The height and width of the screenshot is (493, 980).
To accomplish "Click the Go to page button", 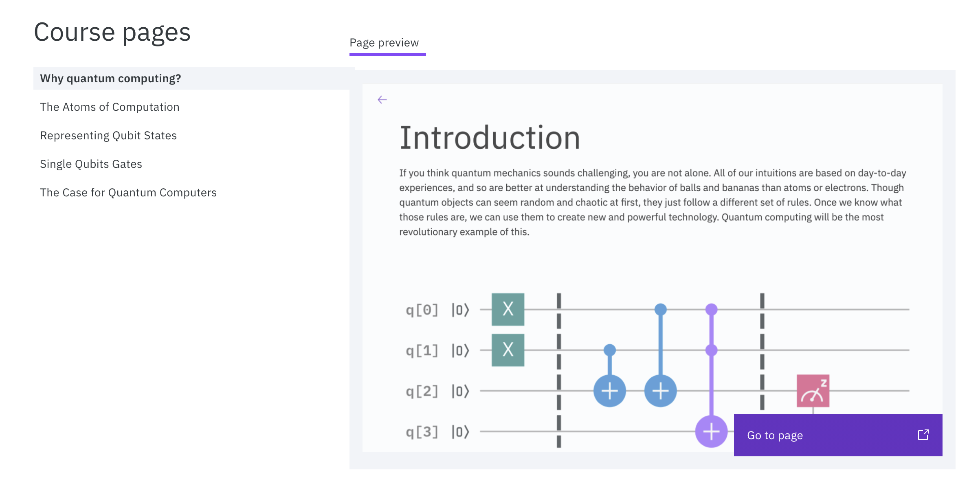I will (x=774, y=435).
